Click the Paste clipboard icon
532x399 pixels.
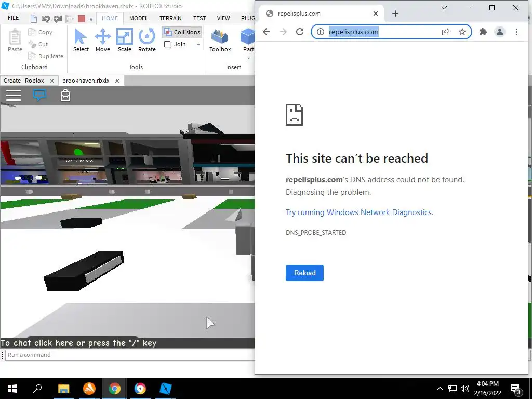pyautogui.click(x=15, y=41)
